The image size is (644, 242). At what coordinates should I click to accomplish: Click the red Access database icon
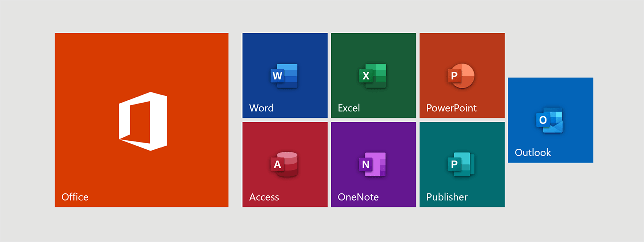pos(284,164)
